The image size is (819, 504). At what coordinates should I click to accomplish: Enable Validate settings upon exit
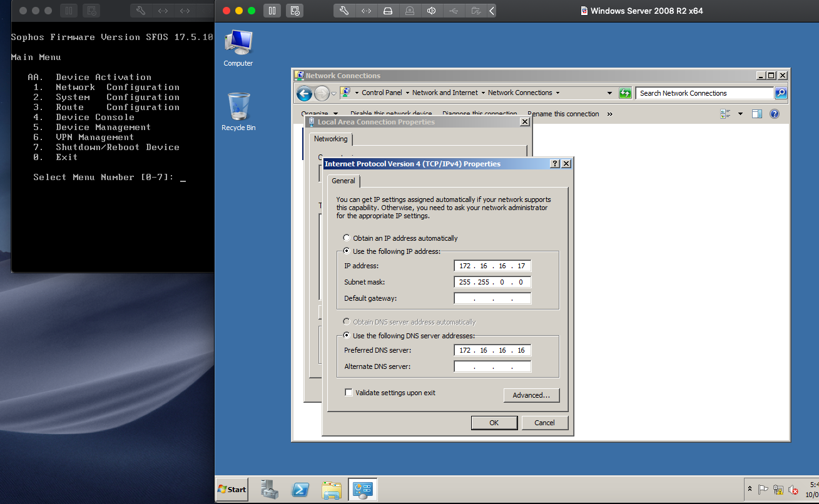tap(348, 393)
